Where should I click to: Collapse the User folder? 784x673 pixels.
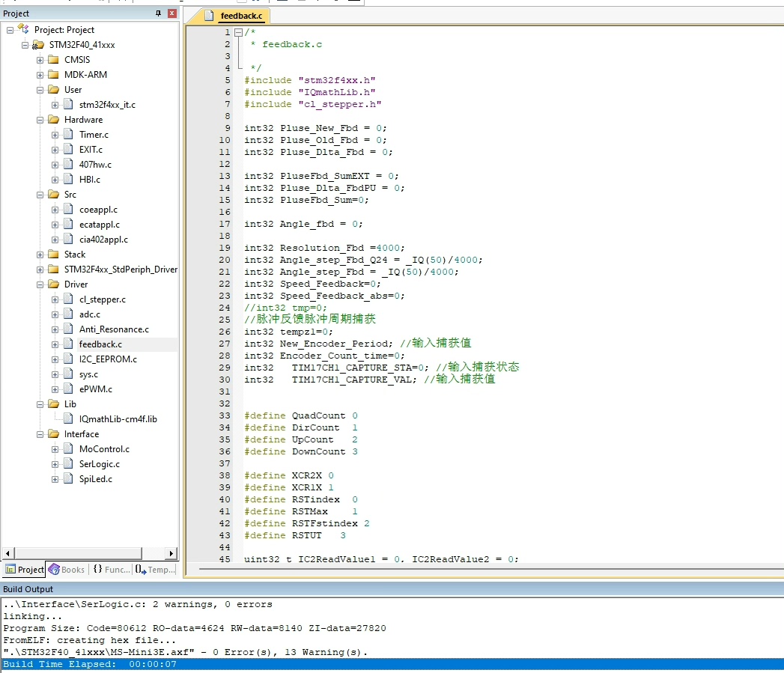tap(40, 90)
